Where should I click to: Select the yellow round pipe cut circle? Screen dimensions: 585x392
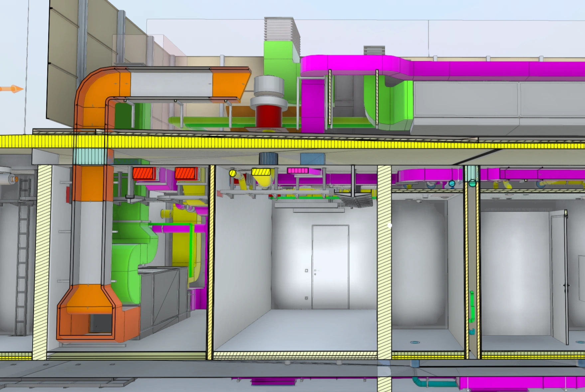[x=233, y=173]
